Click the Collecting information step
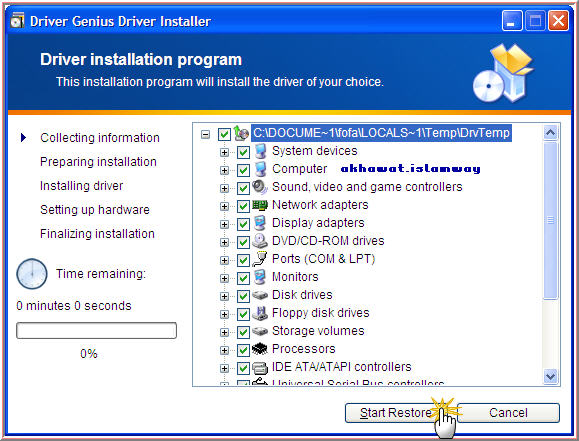Viewport: 579px width, 441px height. (100, 137)
